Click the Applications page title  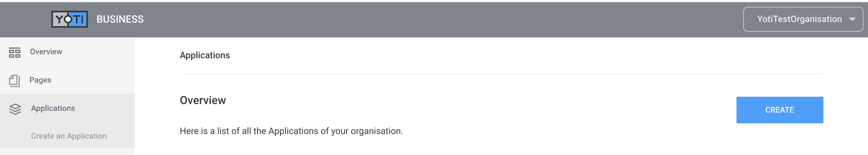[x=205, y=55]
